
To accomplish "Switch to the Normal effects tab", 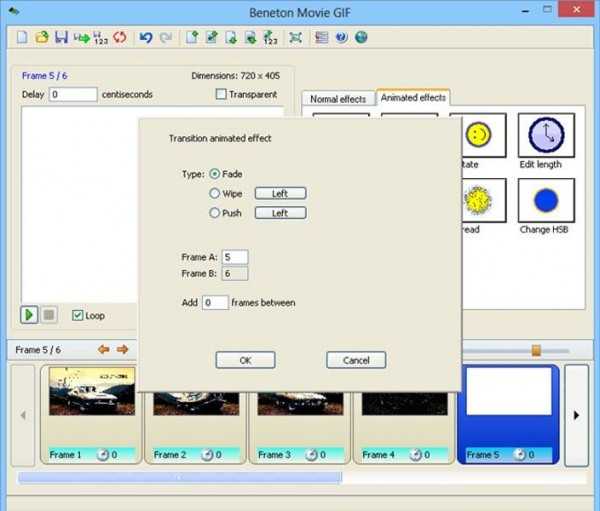I will tap(338, 99).
